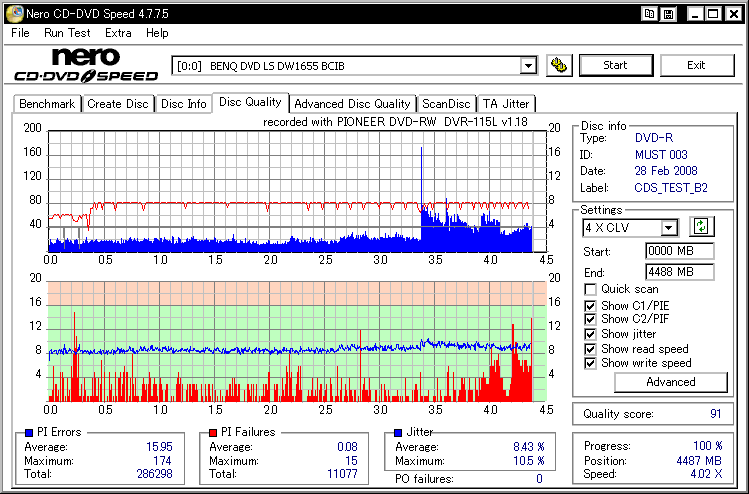Image resolution: width=749 pixels, height=494 pixels.
Task: Click the Start button
Action: click(616, 65)
